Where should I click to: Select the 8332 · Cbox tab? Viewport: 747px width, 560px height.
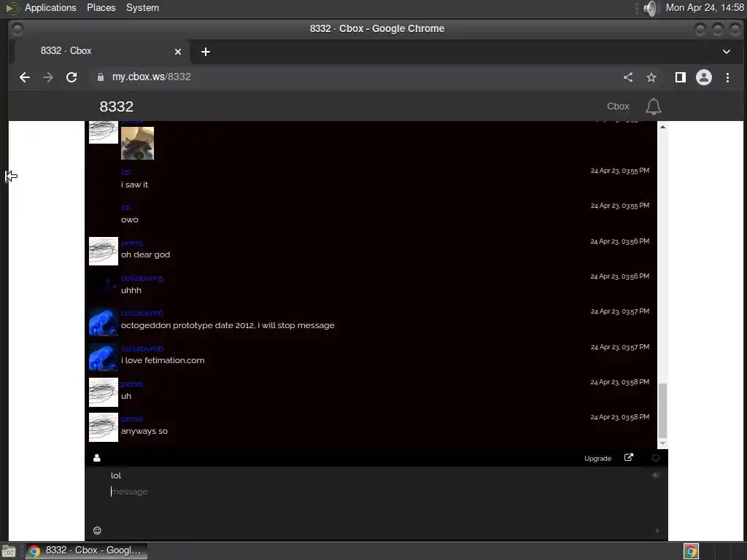point(102,51)
